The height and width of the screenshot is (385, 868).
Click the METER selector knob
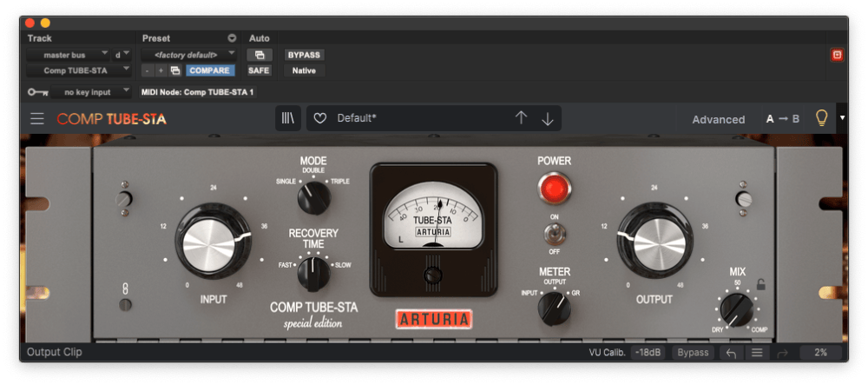click(555, 309)
